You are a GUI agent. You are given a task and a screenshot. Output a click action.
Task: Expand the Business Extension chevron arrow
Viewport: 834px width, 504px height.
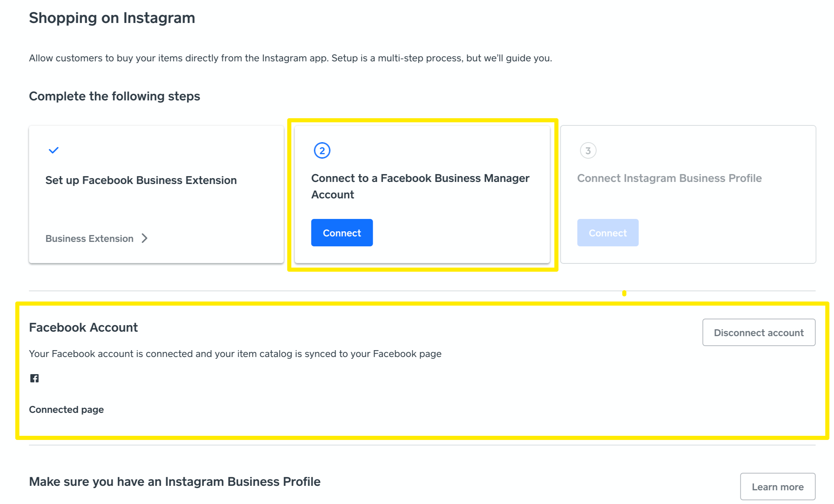145,238
